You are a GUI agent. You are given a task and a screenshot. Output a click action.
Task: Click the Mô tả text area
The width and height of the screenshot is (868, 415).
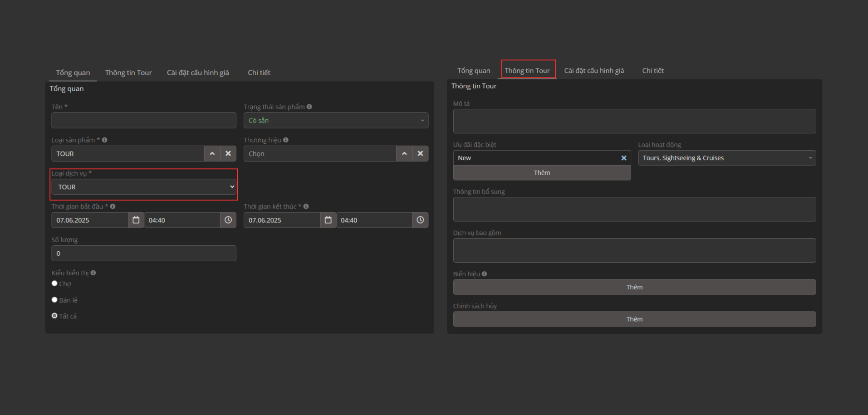point(634,121)
